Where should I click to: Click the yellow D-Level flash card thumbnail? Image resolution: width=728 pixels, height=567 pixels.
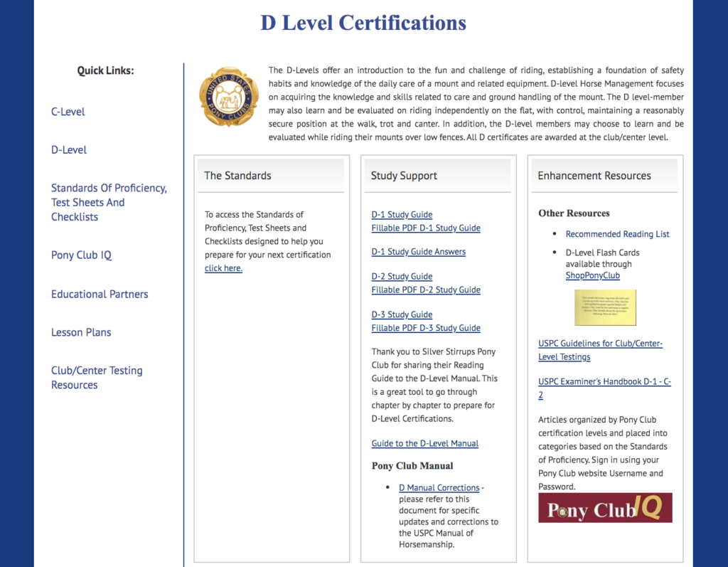click(605, 307)
